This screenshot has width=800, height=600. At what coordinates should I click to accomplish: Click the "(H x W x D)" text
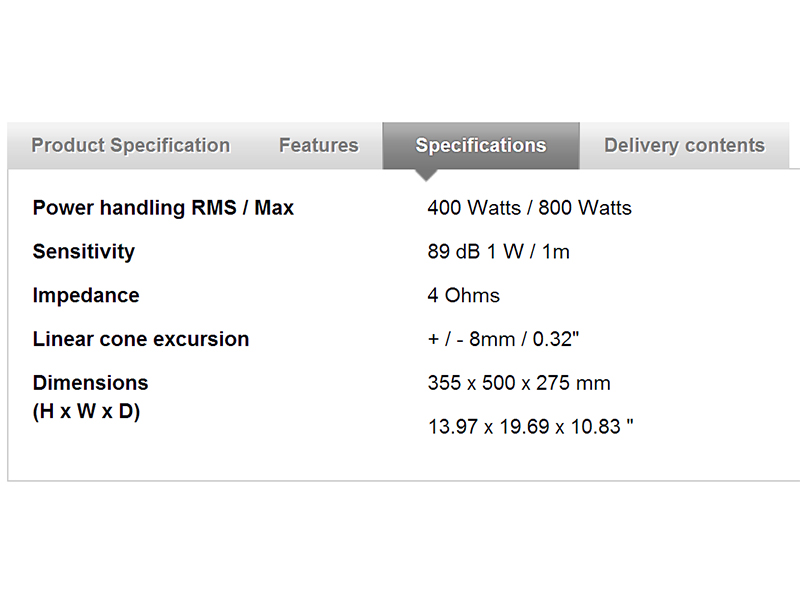pyautogui.click(x=86, y=411)
